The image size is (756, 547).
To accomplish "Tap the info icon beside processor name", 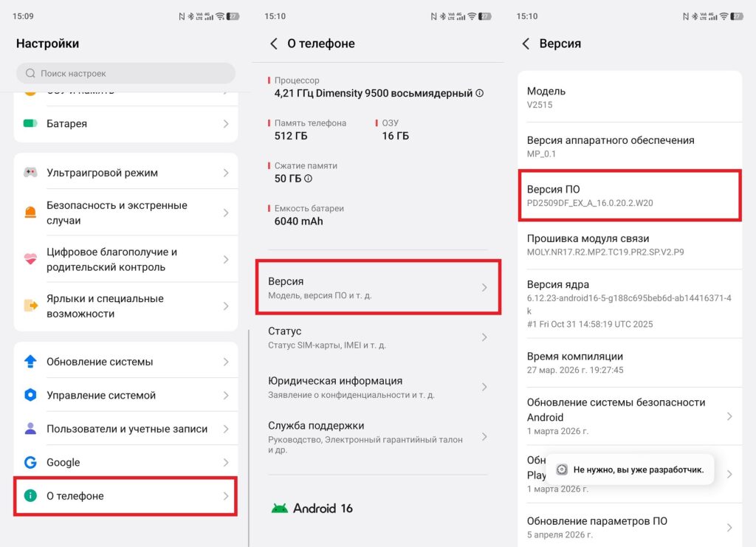I will point(480,93).
